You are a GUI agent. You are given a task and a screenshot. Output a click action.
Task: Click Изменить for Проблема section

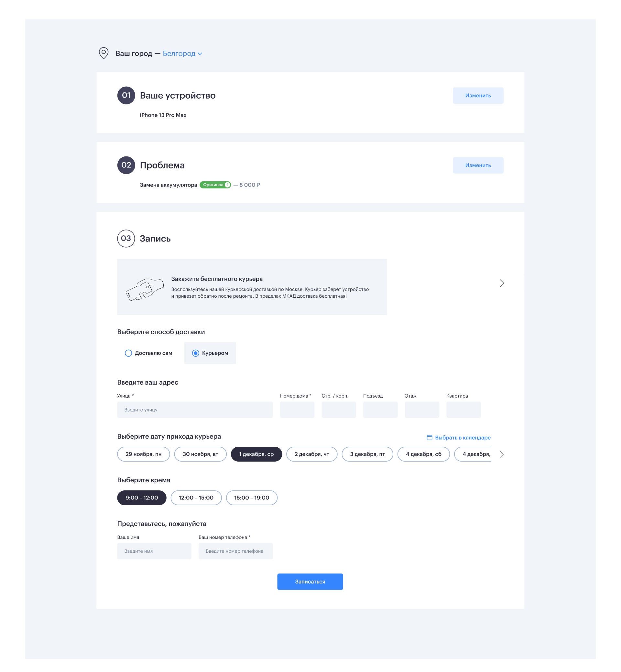(478, 165)
